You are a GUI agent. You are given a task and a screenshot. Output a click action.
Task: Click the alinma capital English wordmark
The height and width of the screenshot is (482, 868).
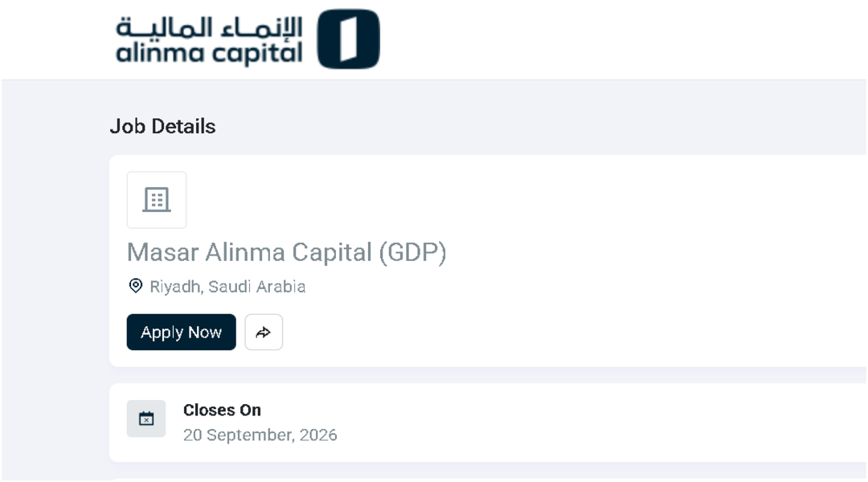pos(209,54)
